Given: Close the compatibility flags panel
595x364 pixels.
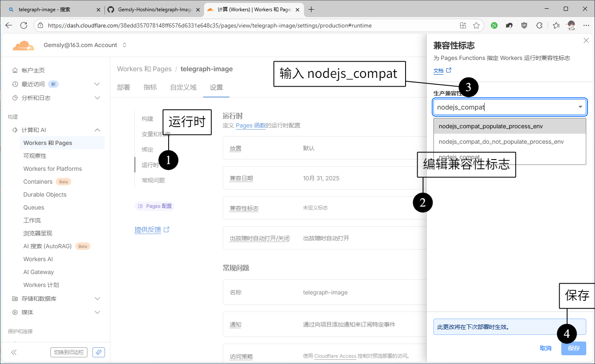Looking at the screenshot, I should 586,40.
